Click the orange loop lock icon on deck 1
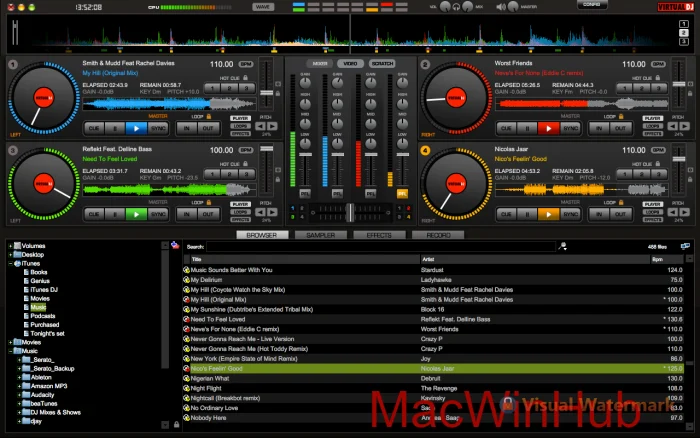The width and height of the screenshot is (700, 438). pos(208,116)
